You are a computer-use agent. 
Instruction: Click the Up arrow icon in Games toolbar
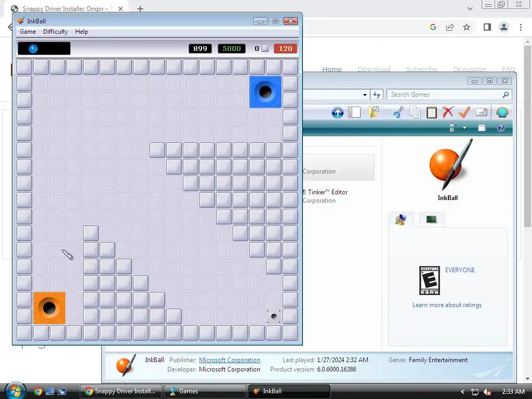(x=338, y=112)
